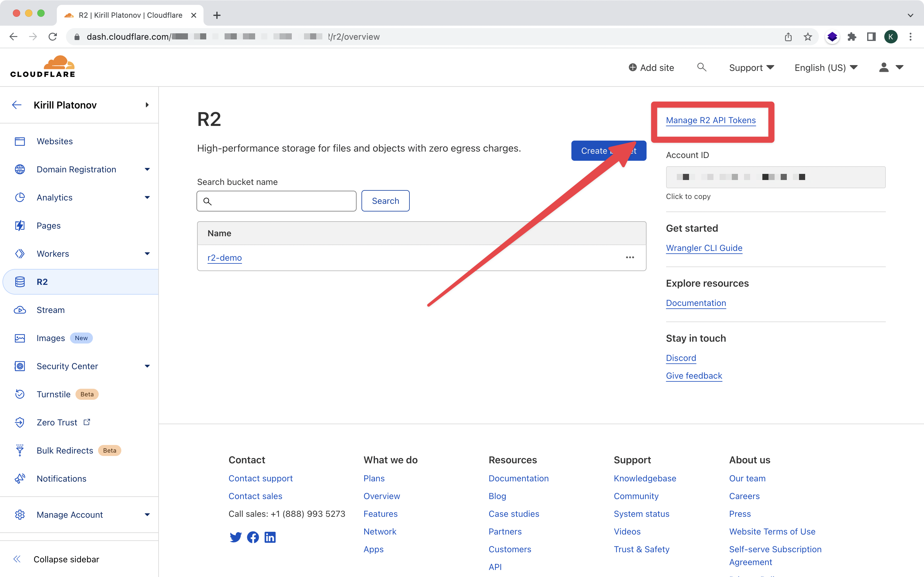
Task: Open Support dropdown
Action: 751,68
